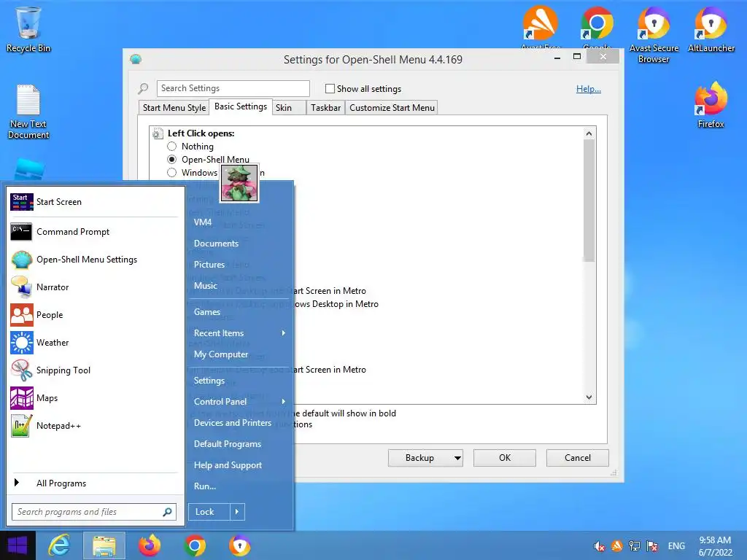The width and height of the screenshot is (747, 560).
Task: Focus Search programs and files box
Action: tap(94, 512)
